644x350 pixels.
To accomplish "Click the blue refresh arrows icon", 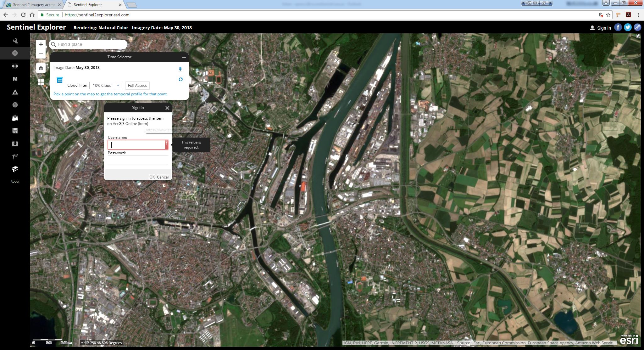I will pyautogui.click(x=180, y=79).
